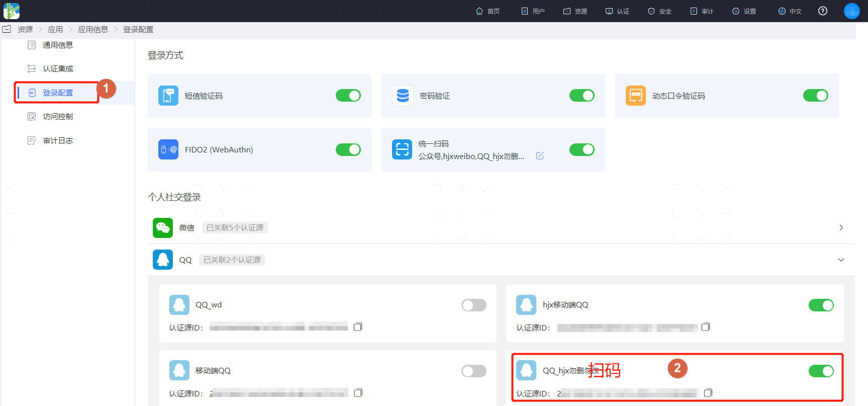The image size is (868, 406).
Task: Navigate to 应用信息 in the breadcrumb
Action: coord(93,30)
